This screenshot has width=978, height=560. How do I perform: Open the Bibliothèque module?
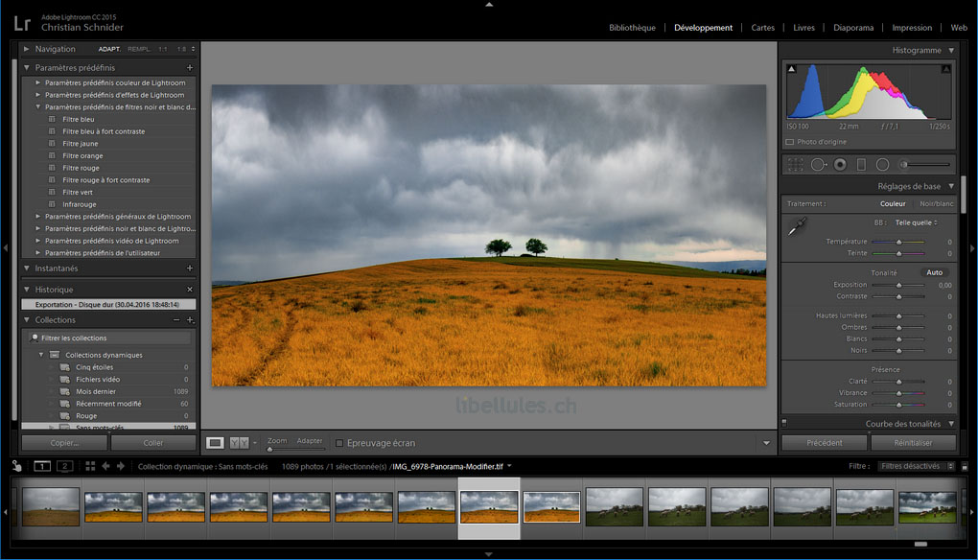(x=632, y=28)
